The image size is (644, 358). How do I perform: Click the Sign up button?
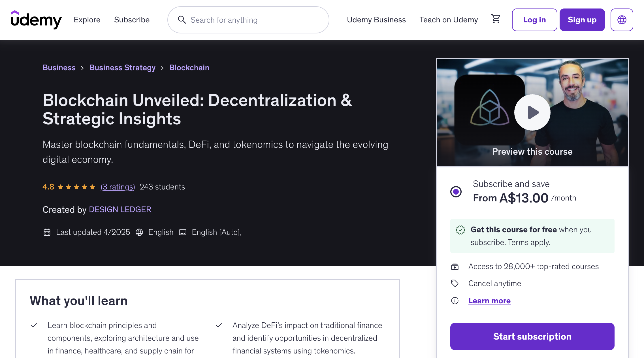tap(582, 20)
